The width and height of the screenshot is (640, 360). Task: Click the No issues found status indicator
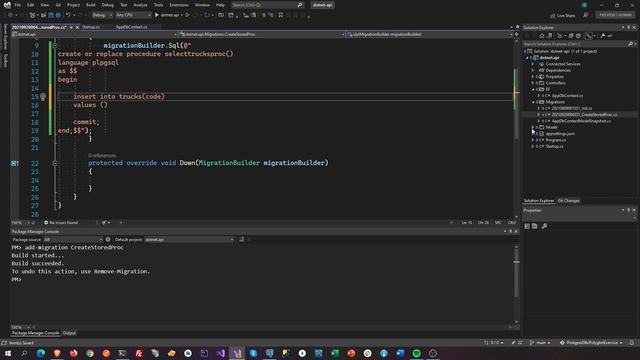click(61, 223)
